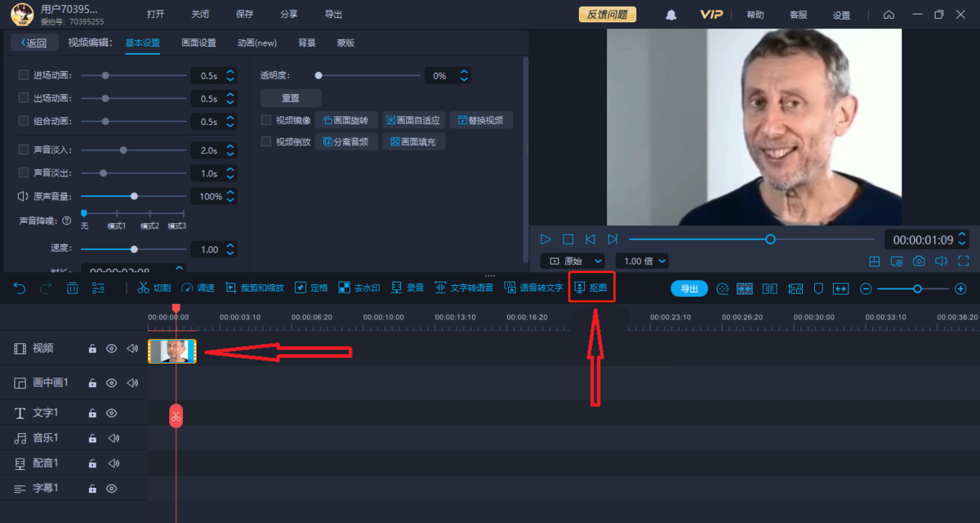This screenshot has width=980, height=523.
Task: Click the 切割 (cut) scissors tool
Action: pyautogui.click(x=154, y=288)
